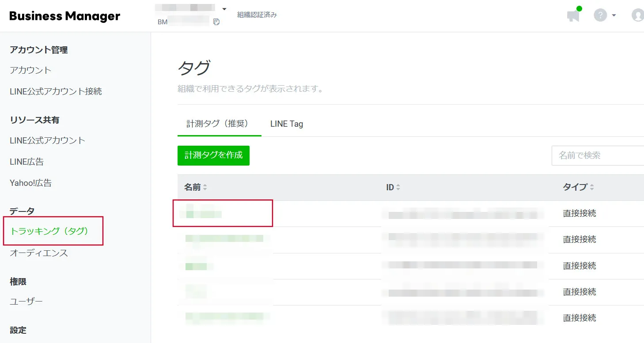
Task: Click the 計測タグを作成 button
Action: click(x=213, y=155)
